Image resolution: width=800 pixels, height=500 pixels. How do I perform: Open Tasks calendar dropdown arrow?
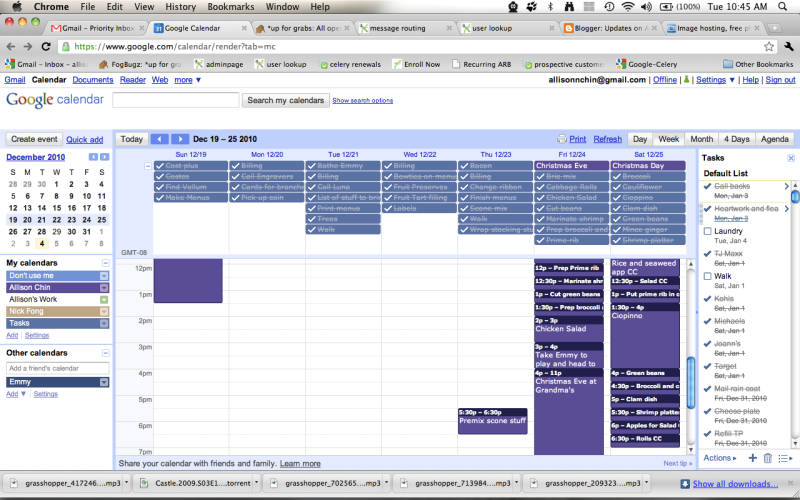pos(104,323)
